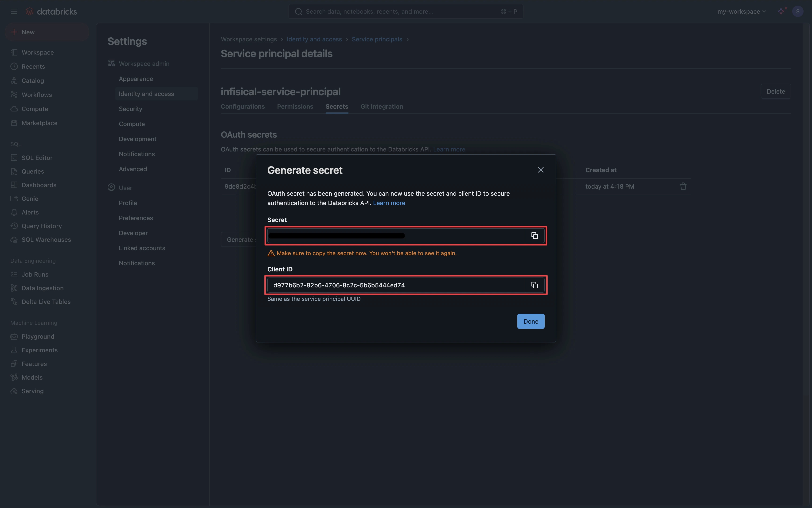The height and width of the screenshot is (508, 812).
Task: Open the Databricks home logo
Action: [x=51, y=12]
